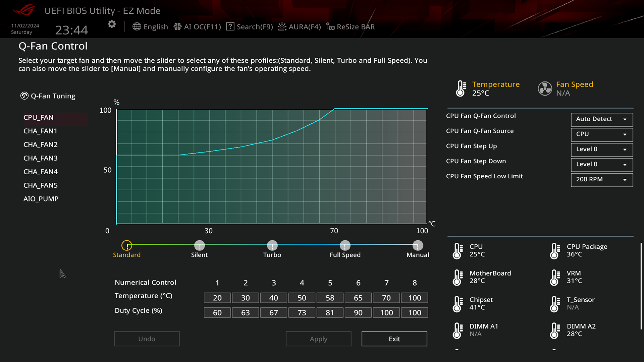Drag the Standard fan profile slider
The height and width of the screenshot is (362, 644).
[x=127, y=244]
